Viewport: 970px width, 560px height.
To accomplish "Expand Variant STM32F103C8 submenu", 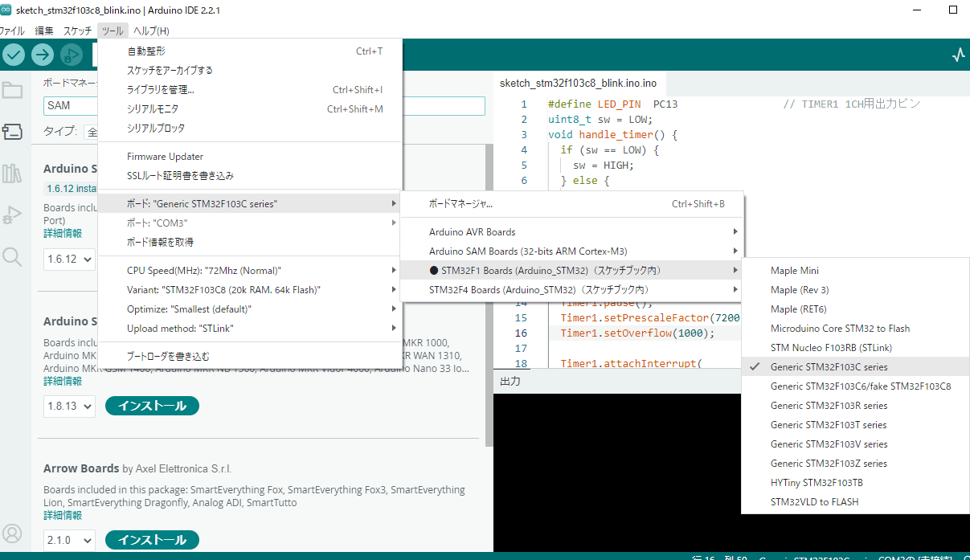I will tap(250, 290).
